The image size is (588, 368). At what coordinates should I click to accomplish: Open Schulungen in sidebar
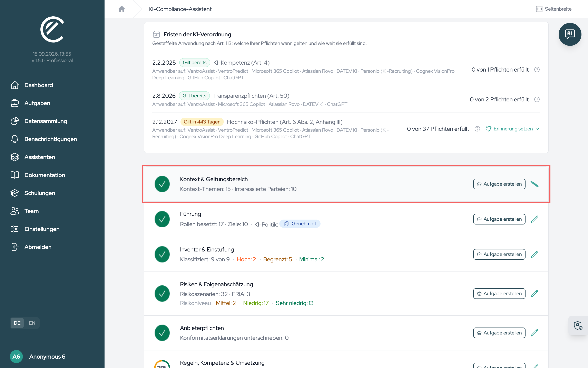pyautogui.click(x=33, y=193)
